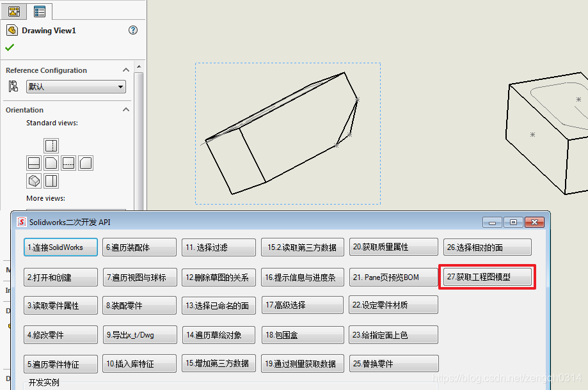
Task: Click 9.导出x_t/Dwg button
Action: tap(139, 334)
